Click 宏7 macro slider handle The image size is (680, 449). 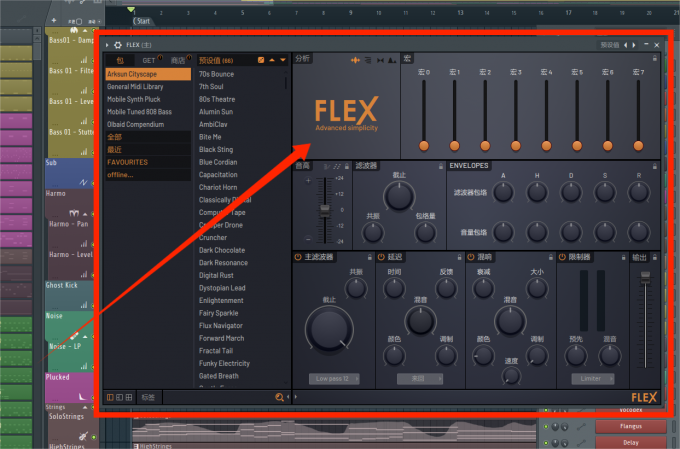point(638,146)
